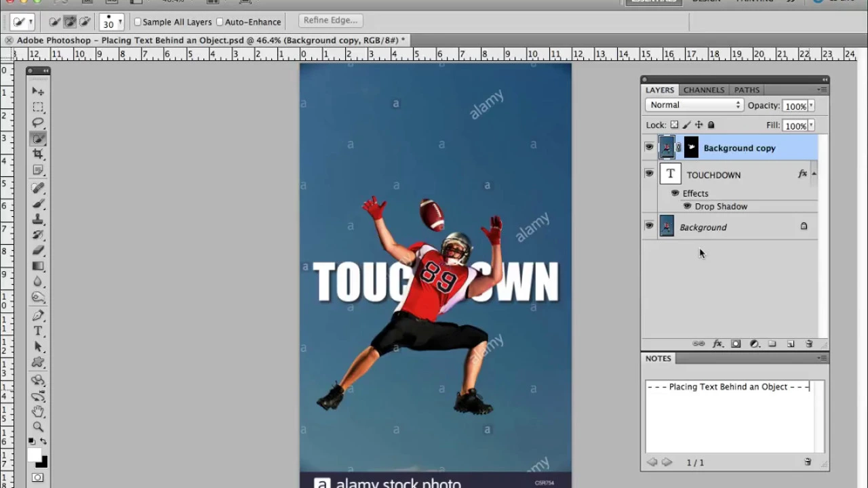Select the Gradient tool
The width and height of the screenshot is (868, 488).
coord(38,266)
